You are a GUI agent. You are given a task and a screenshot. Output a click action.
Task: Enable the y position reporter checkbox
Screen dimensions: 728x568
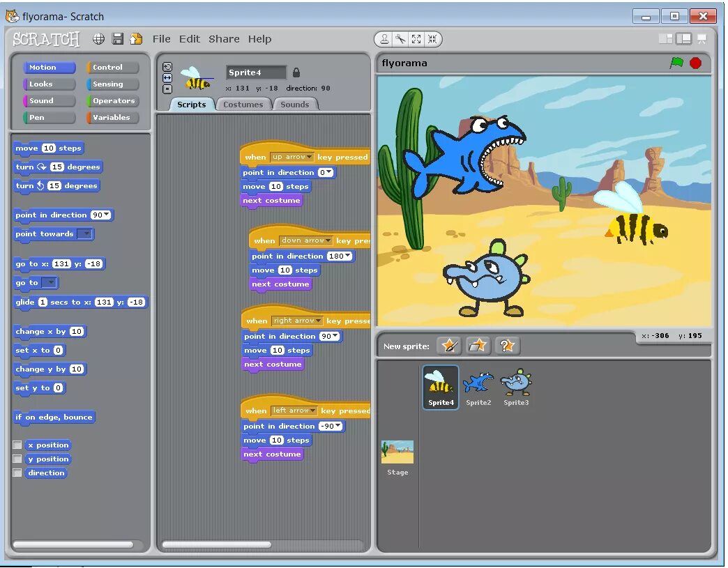[x=17, y=459]
